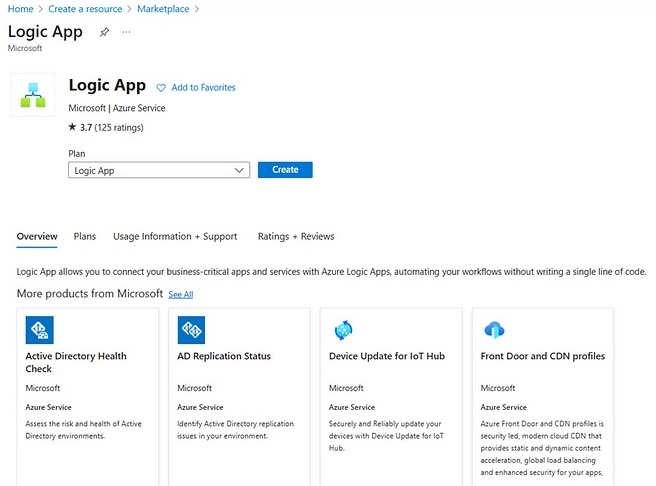Click the AD Replication Status icon

coord(191,330)
